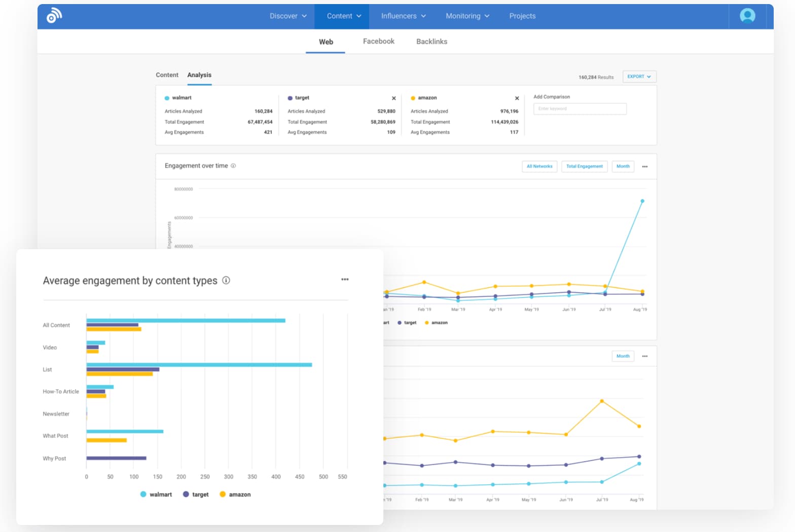The image size is (795, 532).
Task: Open three-dot menu on Engagement over time chart
Action: (645, 167)
